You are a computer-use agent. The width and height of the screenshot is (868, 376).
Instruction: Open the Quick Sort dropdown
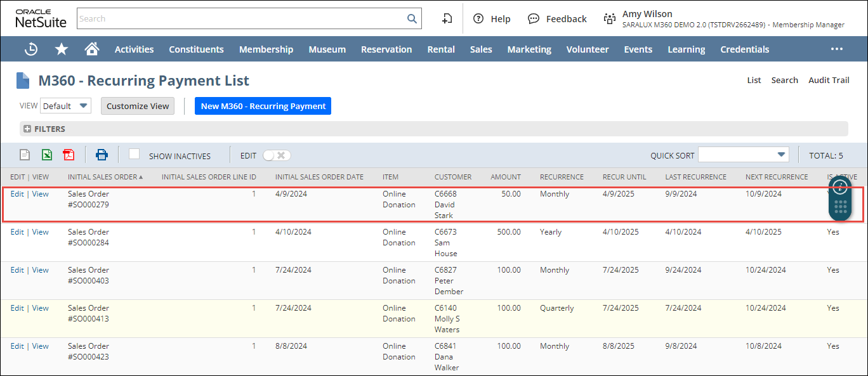(x=743, y=155)
